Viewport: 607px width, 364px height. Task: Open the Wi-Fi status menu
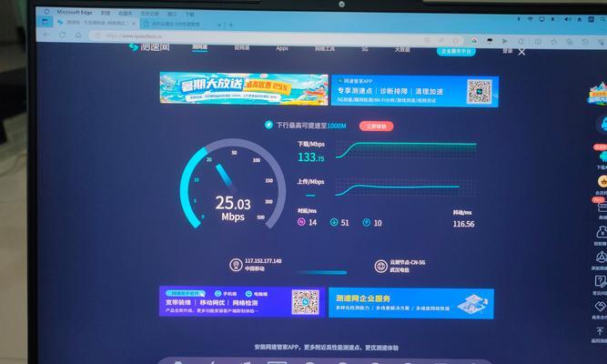[531, 18]
